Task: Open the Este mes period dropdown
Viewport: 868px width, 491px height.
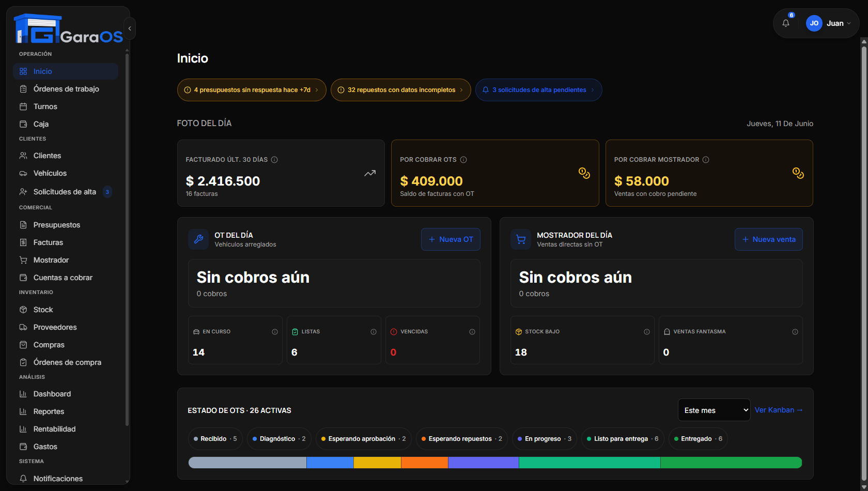Action: click(714, 410)
